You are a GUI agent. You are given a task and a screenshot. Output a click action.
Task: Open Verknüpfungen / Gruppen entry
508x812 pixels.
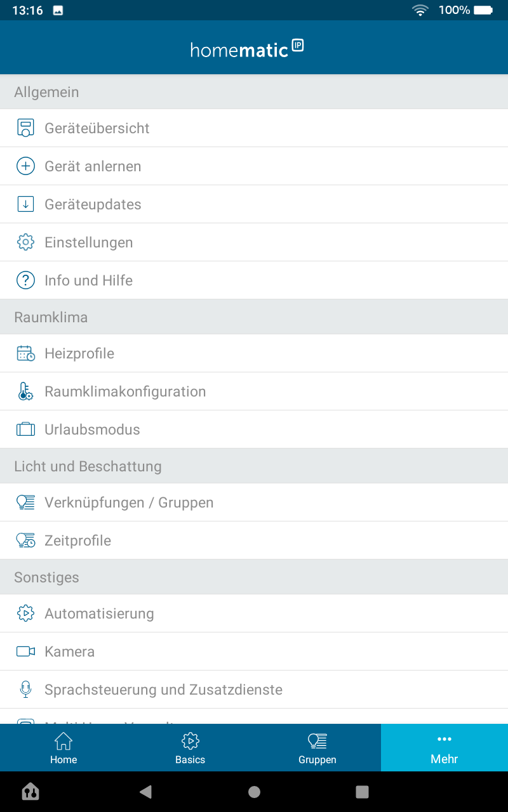click(129, 502)
